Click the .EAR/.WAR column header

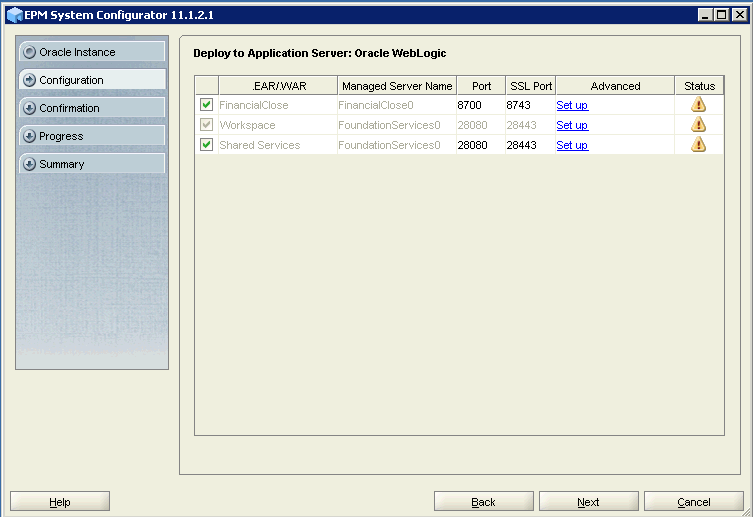[x=278, y=86]
